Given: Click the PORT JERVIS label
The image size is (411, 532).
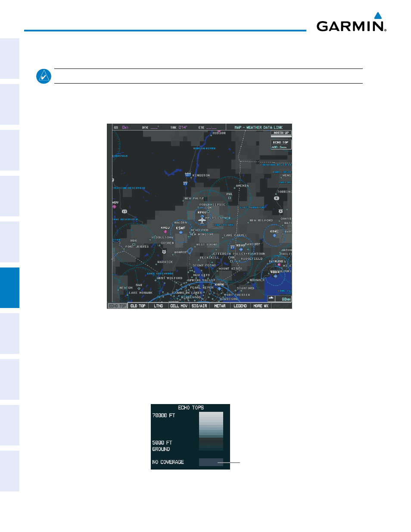Looking at the screenshot, I should coord(137,247).
